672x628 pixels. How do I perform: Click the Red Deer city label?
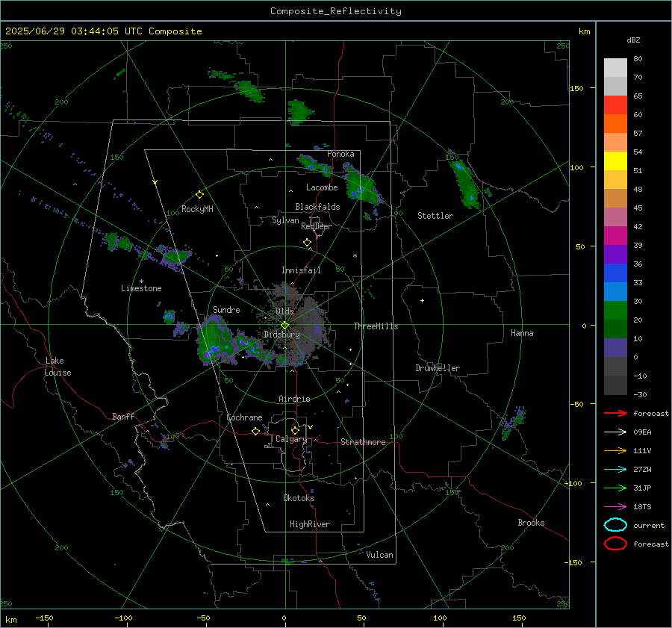[x=317, y=226]
